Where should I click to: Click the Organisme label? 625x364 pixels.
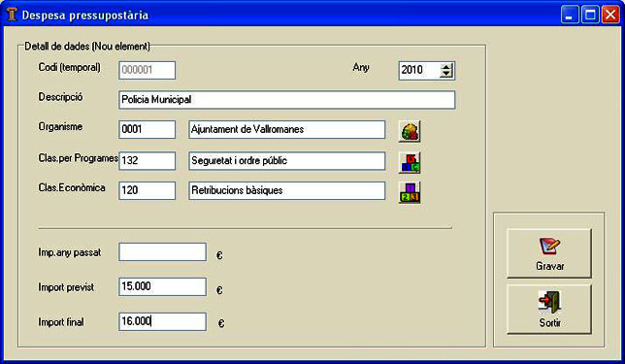(60, 127)
